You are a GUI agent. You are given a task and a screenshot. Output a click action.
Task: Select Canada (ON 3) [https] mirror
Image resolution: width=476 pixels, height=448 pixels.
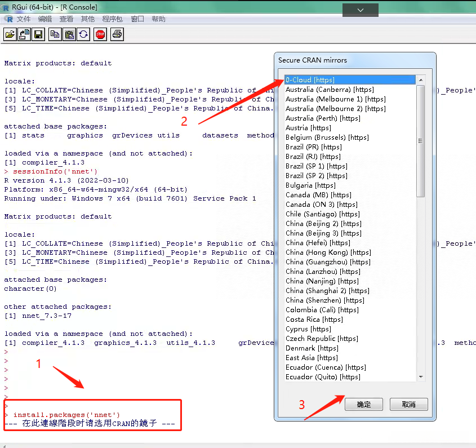coord(350,205)
